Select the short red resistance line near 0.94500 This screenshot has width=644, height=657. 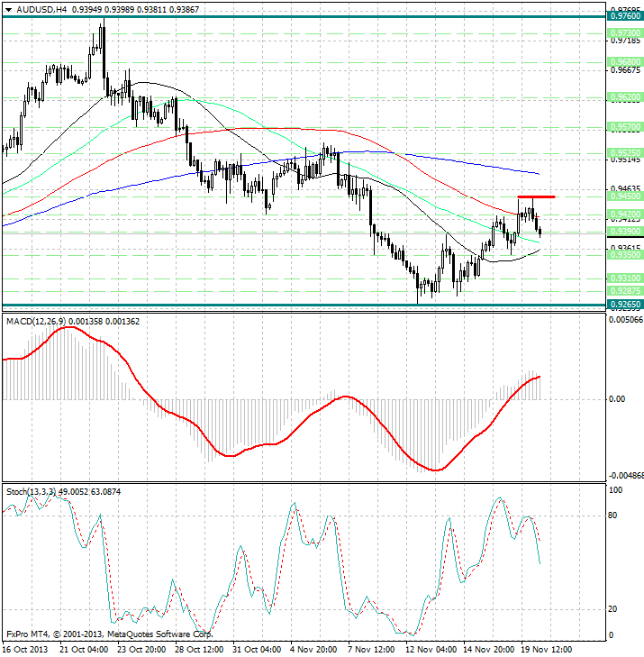537,196
